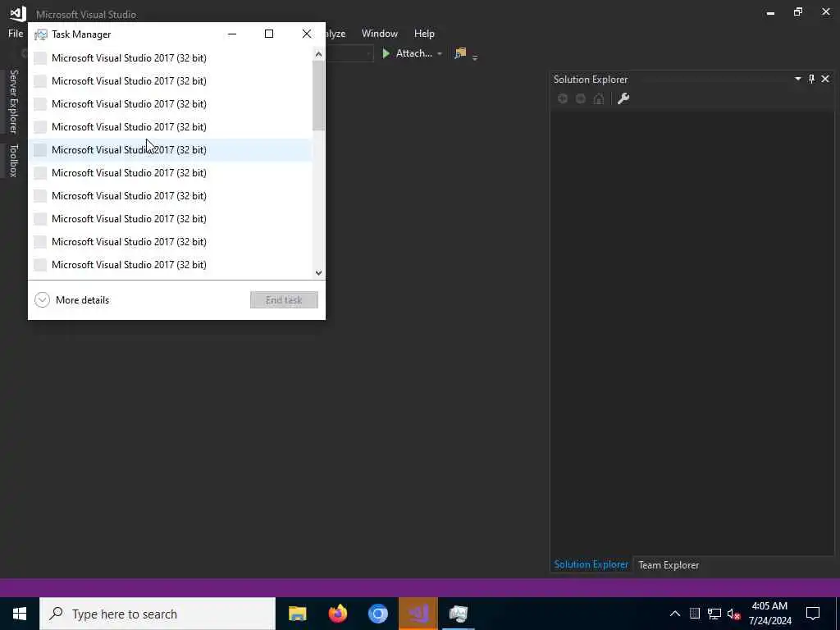Click the Solution Explorer Home icon

point(598,98)
